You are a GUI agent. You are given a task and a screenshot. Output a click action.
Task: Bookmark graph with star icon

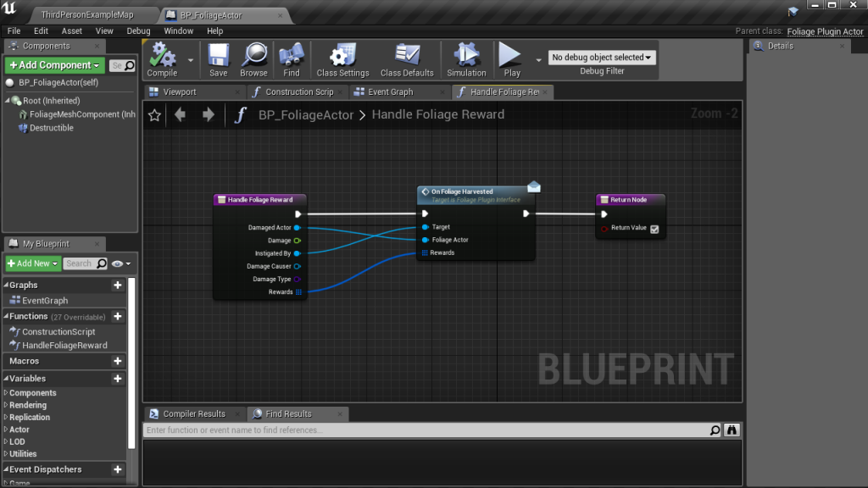154,115
